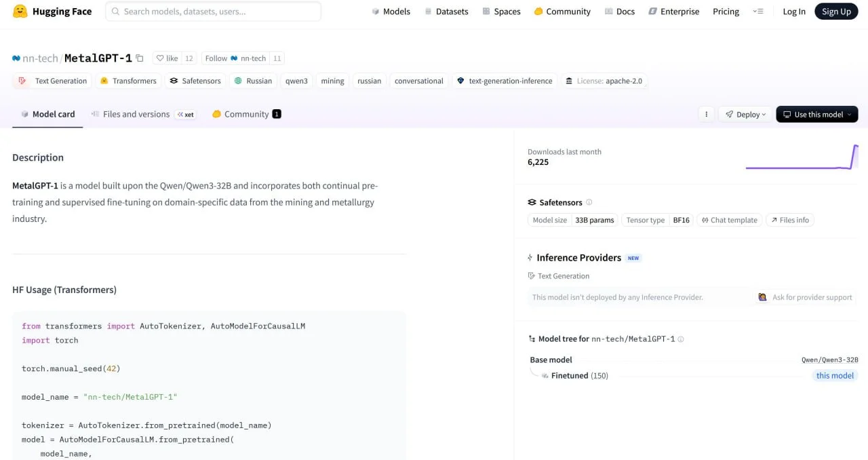Click the Safetensors info circle icon
The width and height of the screenshot is (868, 460).
589,202
